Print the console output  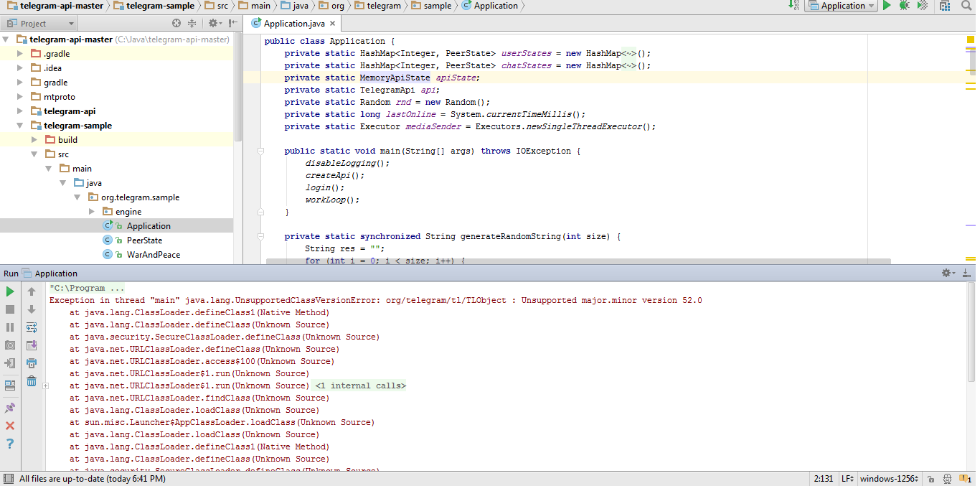click(x=32, y=363)
